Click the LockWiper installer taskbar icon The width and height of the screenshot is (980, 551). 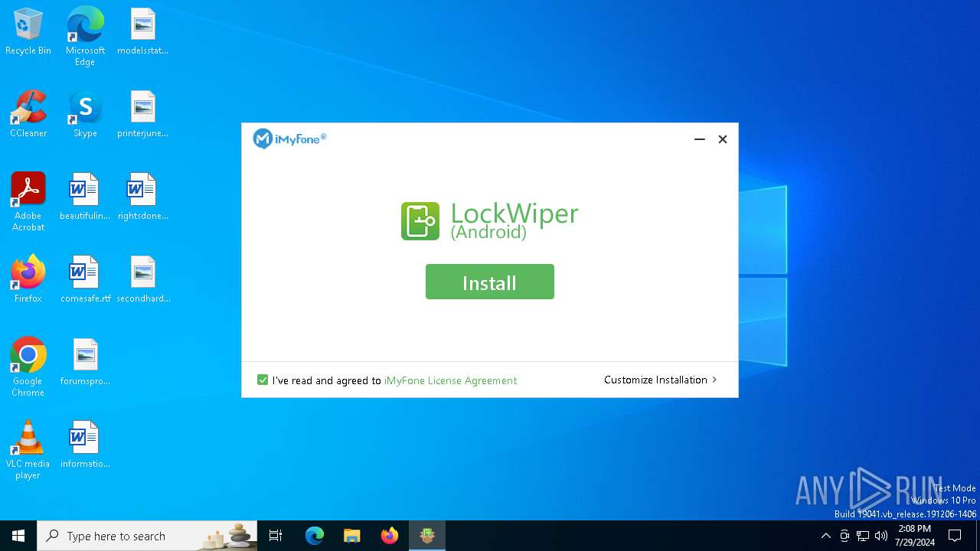point(427,536)
